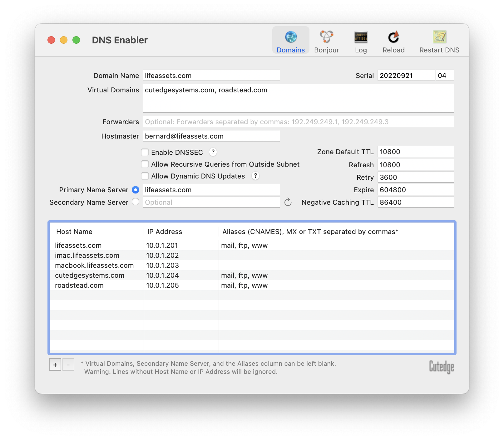Open help for Allow Dynamic DNS Updates
This screenshot has height=440, width=504.
click(x=255, y=176)
